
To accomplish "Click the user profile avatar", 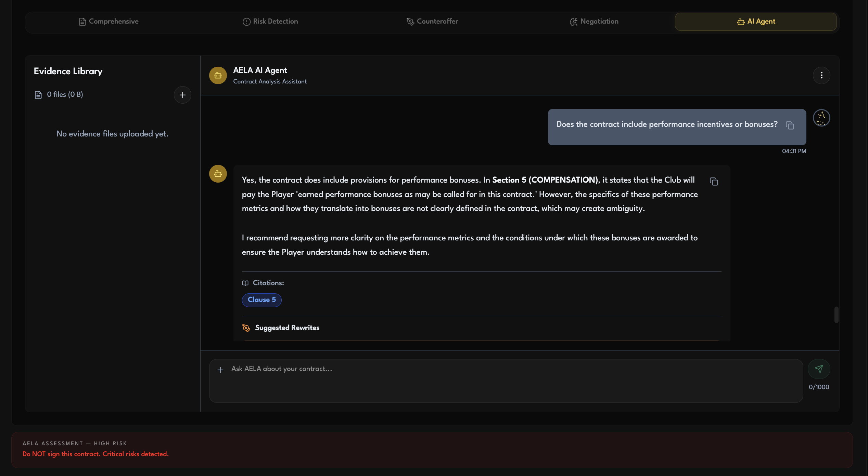I will [821, 118].
